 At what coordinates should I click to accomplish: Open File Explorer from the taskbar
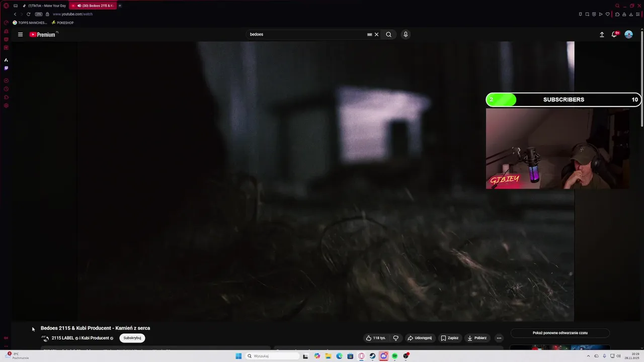[328, 356]
